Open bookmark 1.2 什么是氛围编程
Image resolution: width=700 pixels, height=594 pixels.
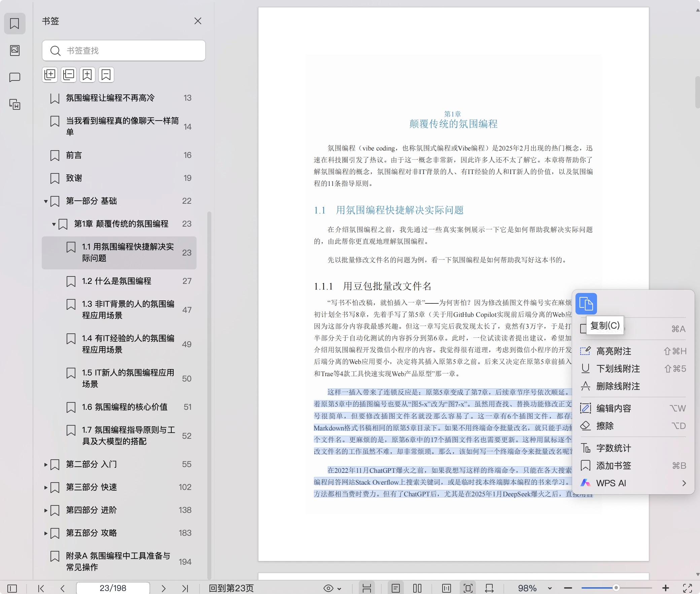[116, 281]
